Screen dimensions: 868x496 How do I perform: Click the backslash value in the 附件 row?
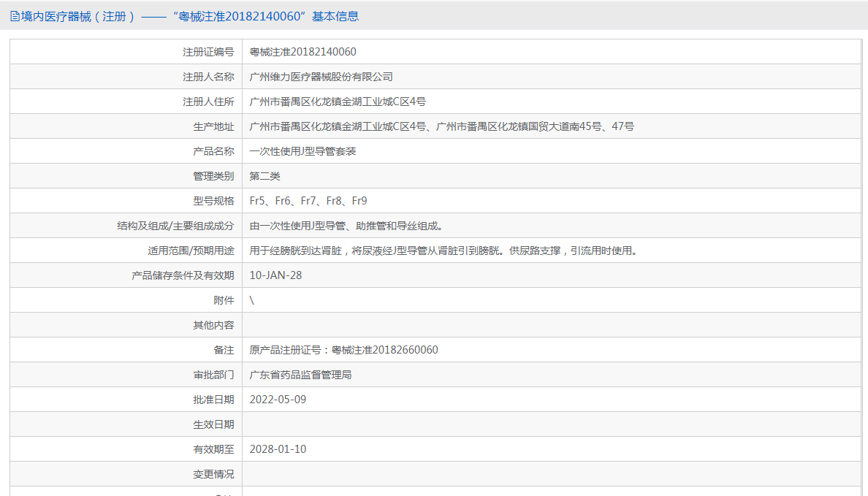click(x=252, y=300)
